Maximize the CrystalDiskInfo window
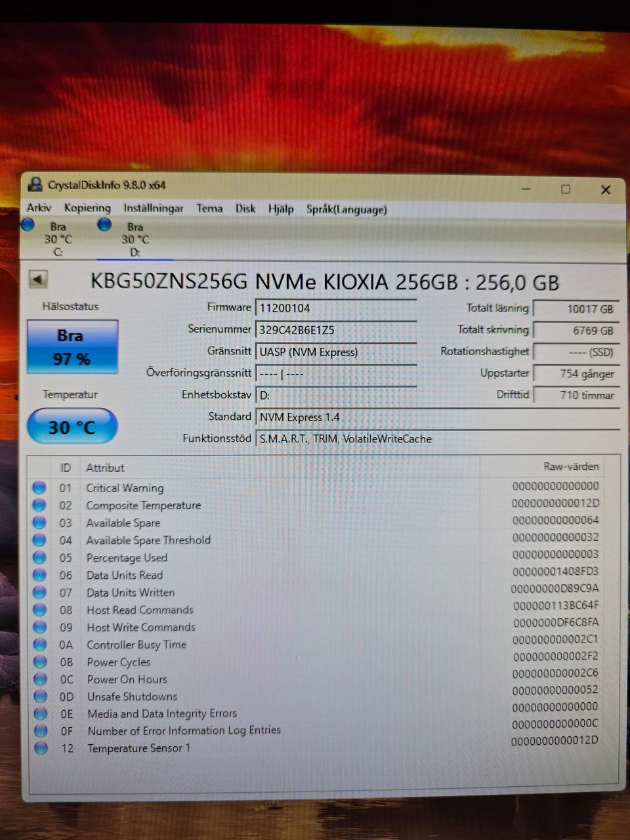Image resolution: width=630 pixels, height=840 pixels. click(x=566, y=189)
